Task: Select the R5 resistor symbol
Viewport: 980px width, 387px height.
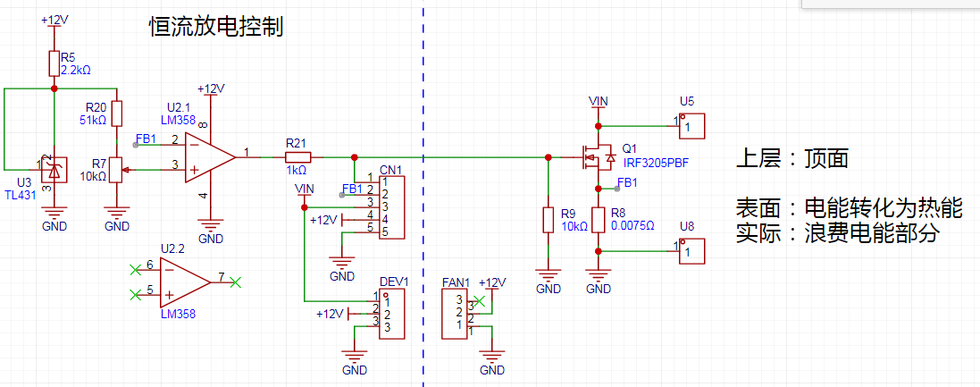Action: click(x=54, y=63)
